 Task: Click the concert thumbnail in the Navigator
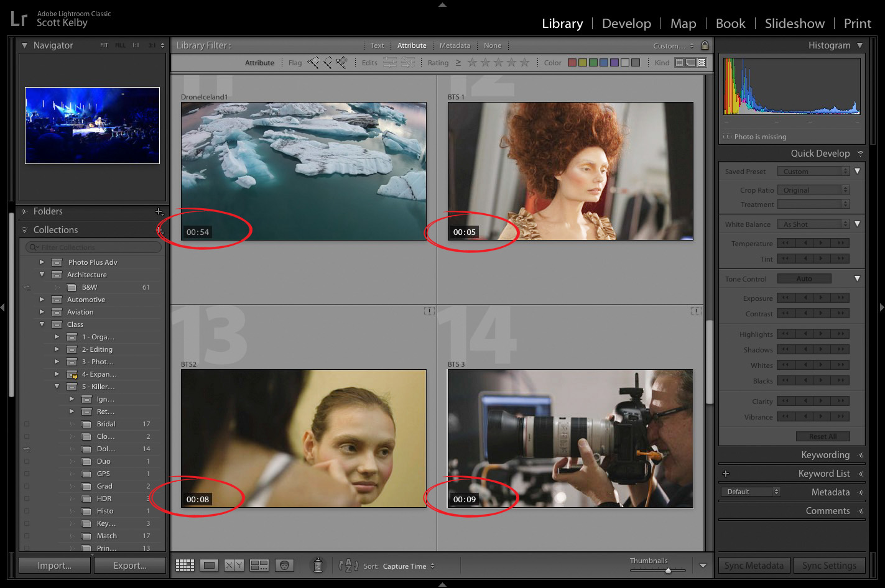tap(92, 125)
